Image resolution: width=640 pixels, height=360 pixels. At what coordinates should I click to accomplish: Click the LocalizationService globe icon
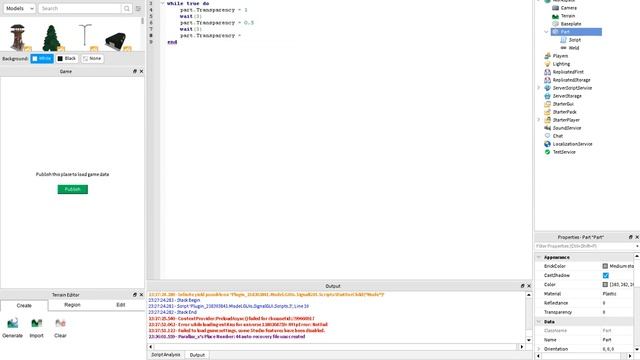click(547, 144)
